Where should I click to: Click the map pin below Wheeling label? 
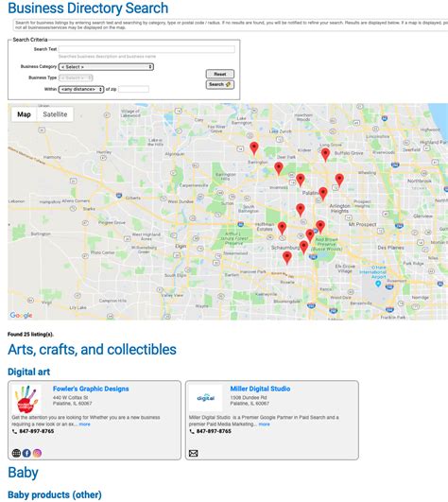pyautogui.click(x=339, y=181)
